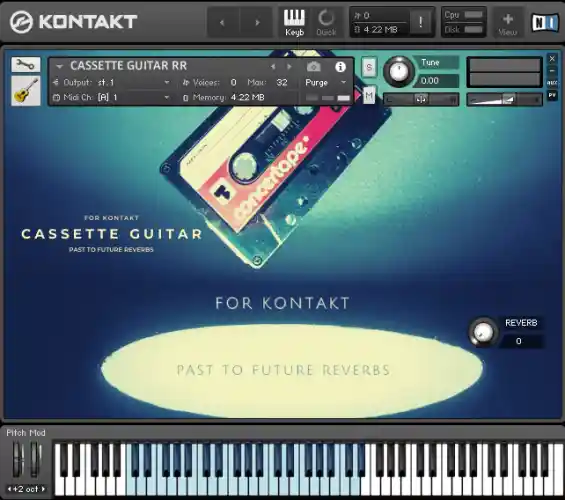Open the Quick load button
This screenshot has width=565, height=500.
point(326,22)
